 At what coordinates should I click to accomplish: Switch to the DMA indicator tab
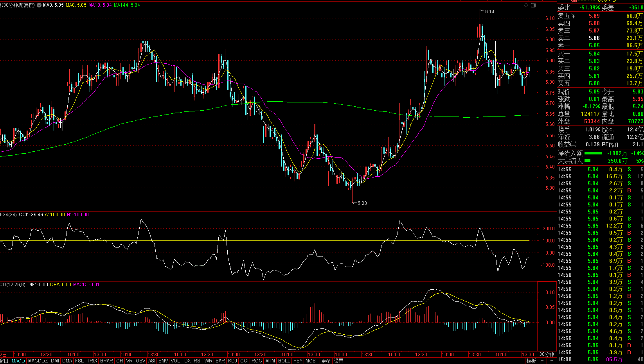coord(67,361)
